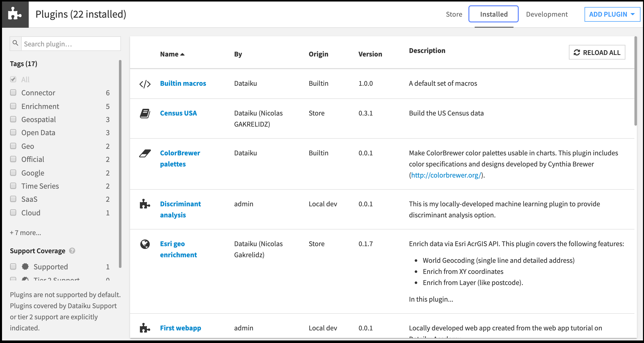Click the By column header
This screenshot has width=644, height=343.
tap(238, 54)
